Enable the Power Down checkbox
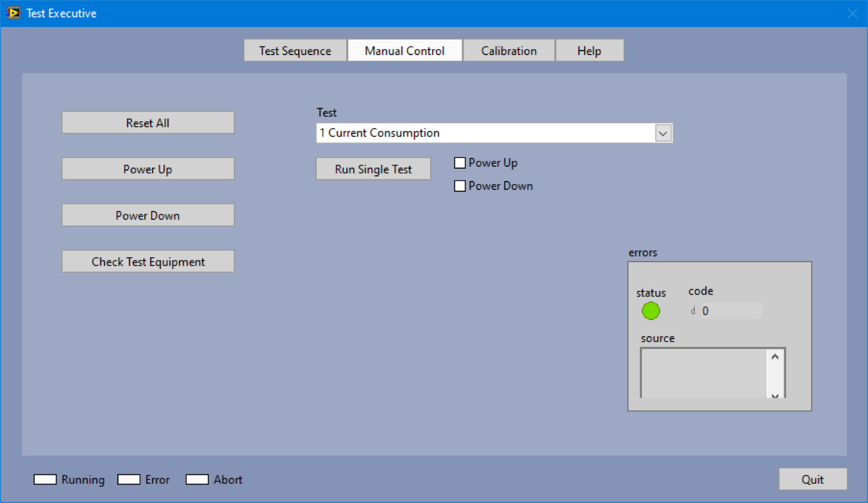This screenshot has width=868, height=503. coord(460,186)
